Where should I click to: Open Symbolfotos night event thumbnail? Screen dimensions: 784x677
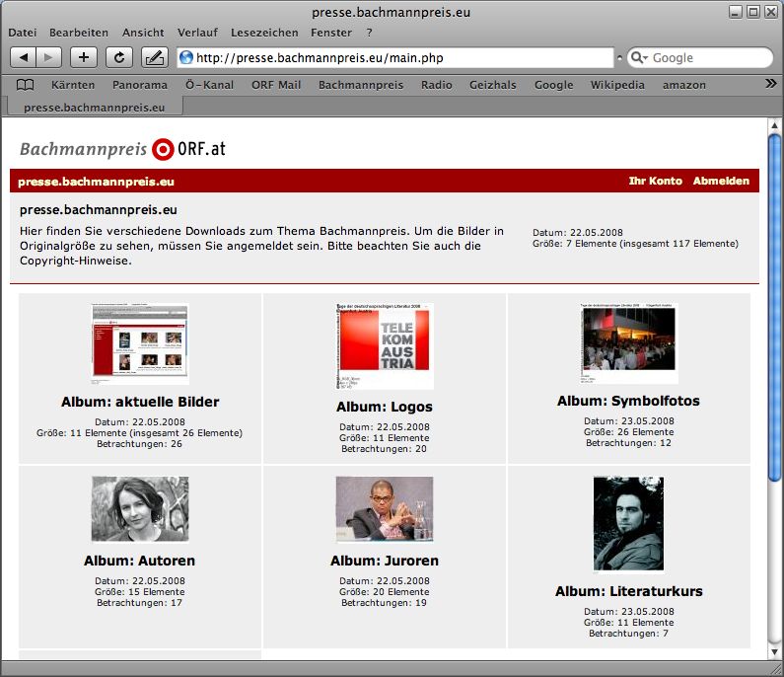628,343
